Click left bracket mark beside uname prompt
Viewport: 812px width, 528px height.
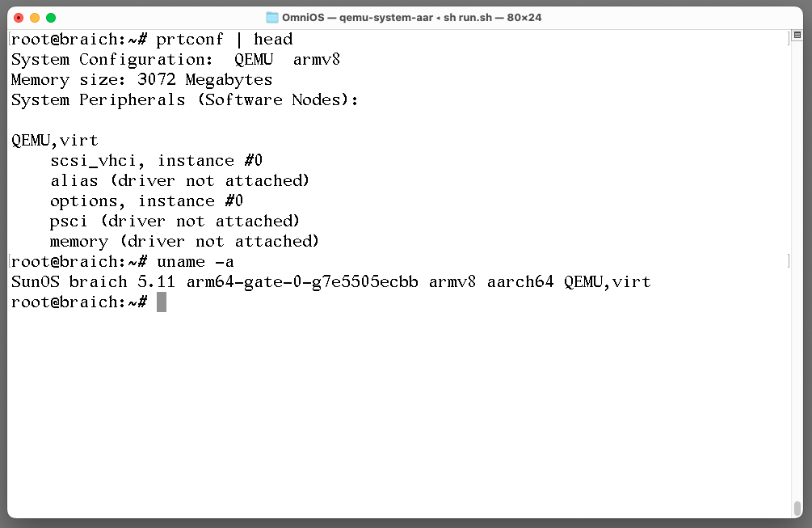pyautogui.click(x=9, y=261)
